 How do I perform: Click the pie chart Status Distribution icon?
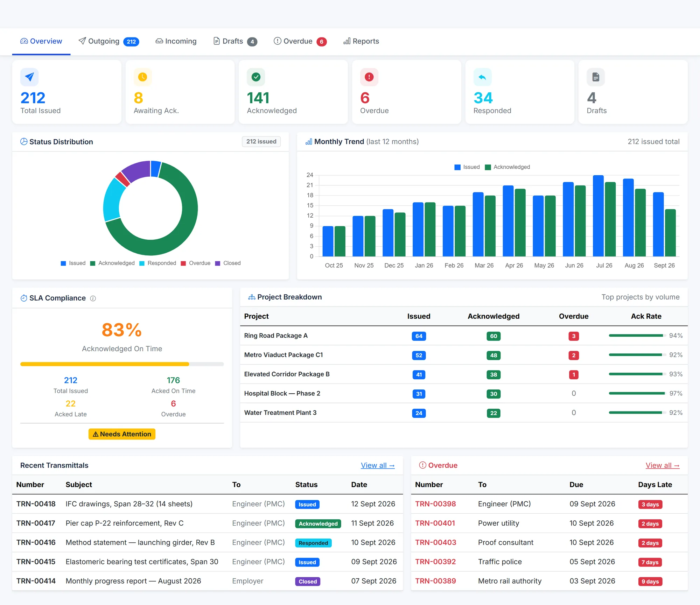pos(24,142)
